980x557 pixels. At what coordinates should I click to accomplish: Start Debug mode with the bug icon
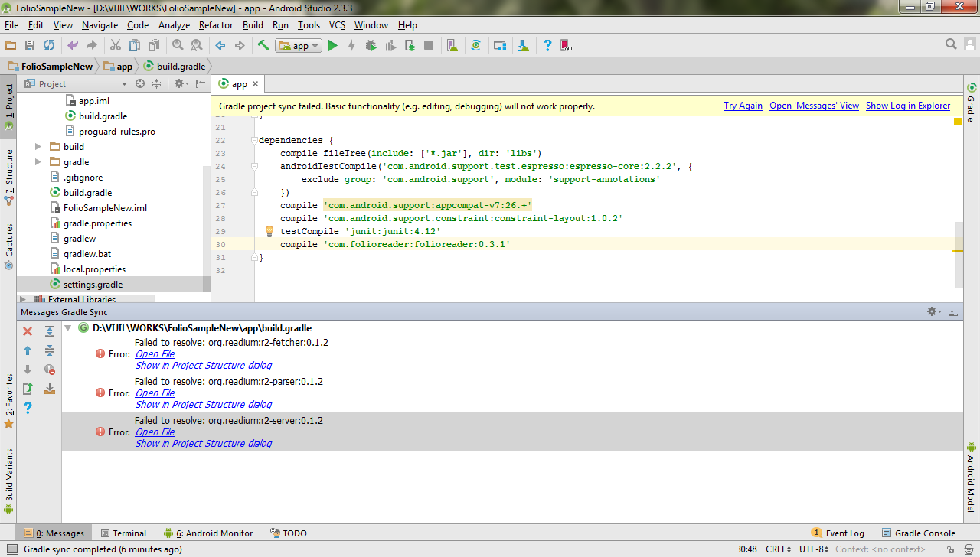click(x=371, y=45)
